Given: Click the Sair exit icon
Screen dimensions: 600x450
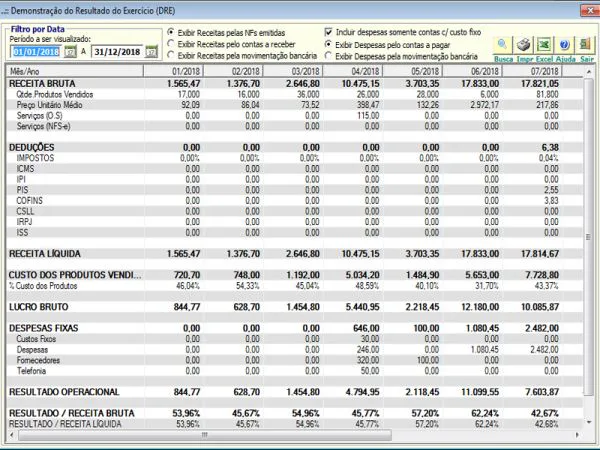Looking at the screenshot, I should click(x=585, y=46).
